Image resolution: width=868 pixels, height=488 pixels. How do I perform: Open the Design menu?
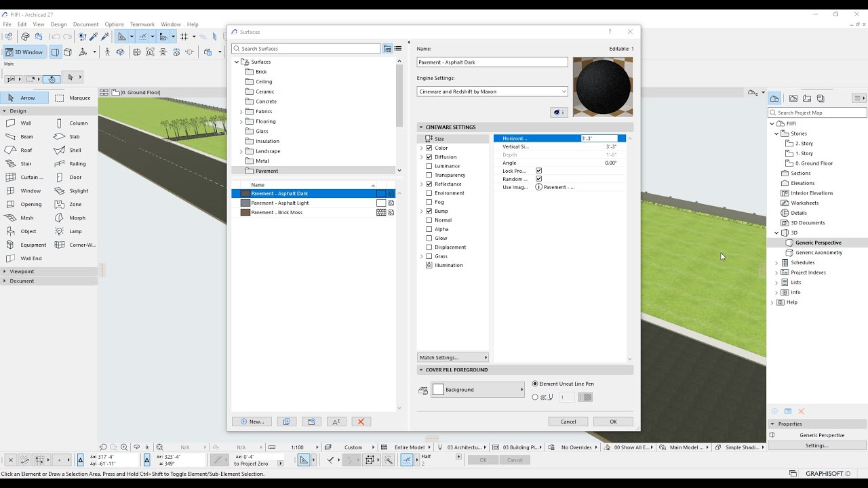coord(58,24)
